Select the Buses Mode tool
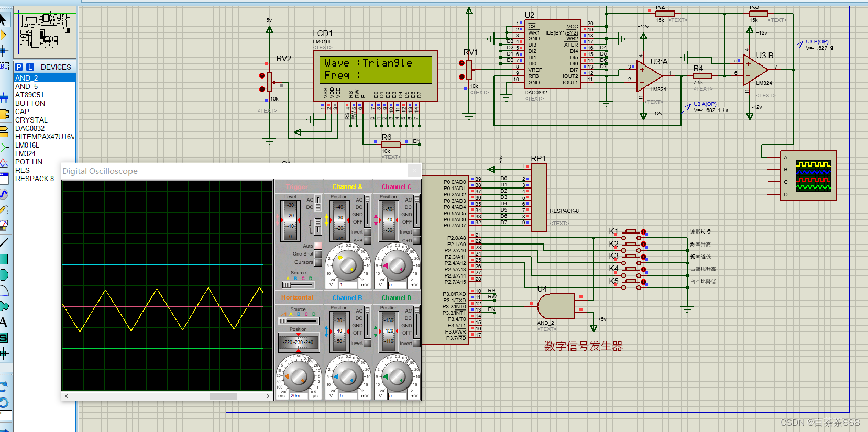The height and width of the screenshot is (432, 868). (4, 97)
